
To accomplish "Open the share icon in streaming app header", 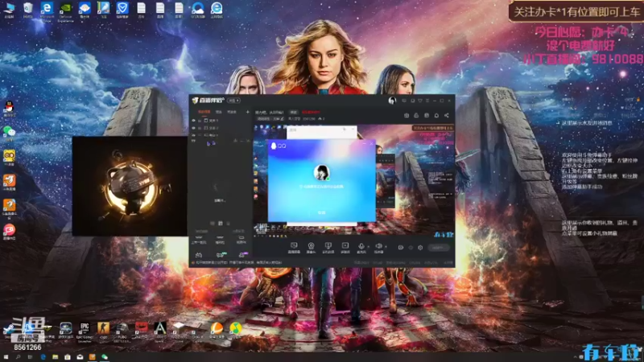I will [447, 116].
